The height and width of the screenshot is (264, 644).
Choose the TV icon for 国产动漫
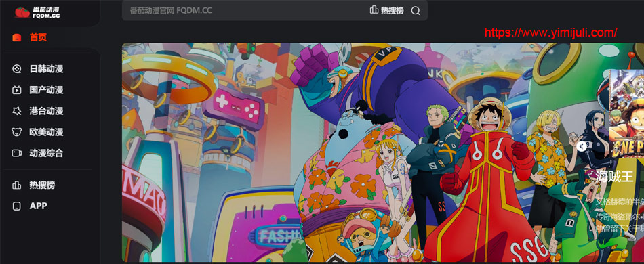pyautogui.click(x=17, y=90)
